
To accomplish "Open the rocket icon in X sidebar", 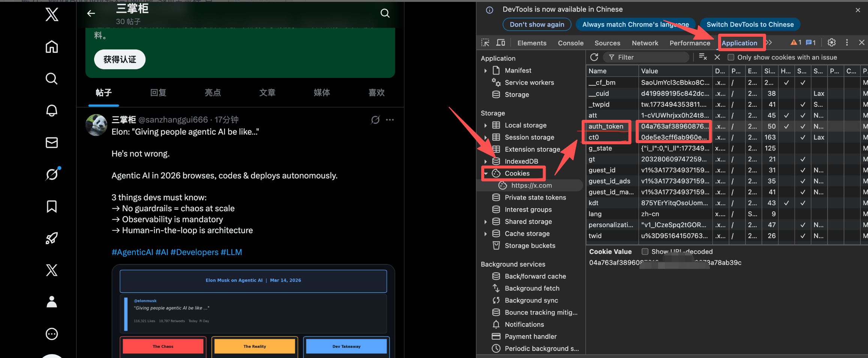I will click(x=52, y=238).
